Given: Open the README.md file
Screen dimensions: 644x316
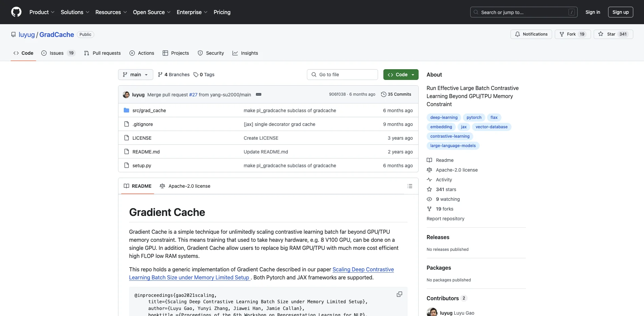Looking at the screenshot, I should click(146, 152).
